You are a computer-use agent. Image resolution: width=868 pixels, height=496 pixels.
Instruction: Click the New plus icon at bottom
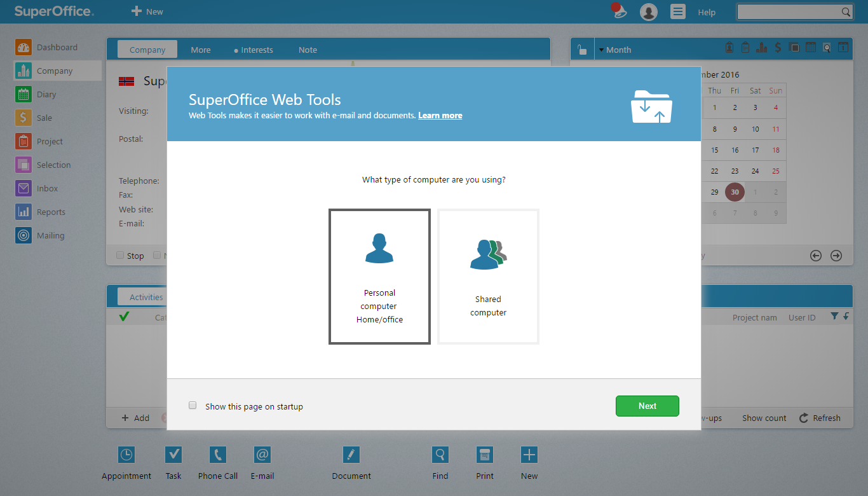pos(529,455)
